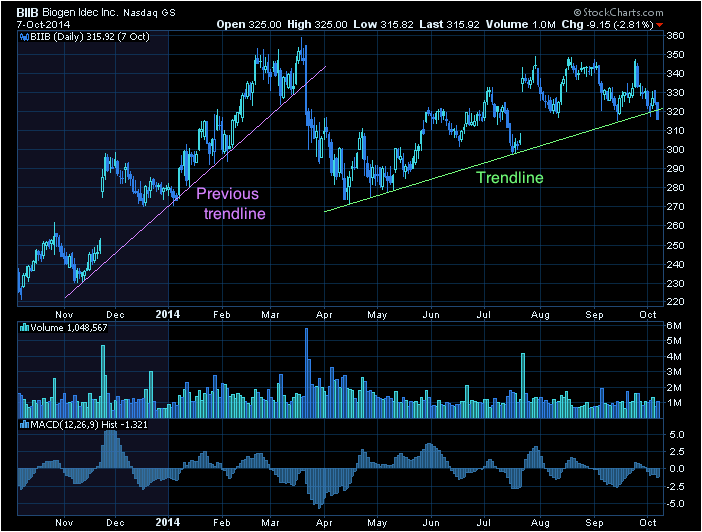
Task: Select the BIIB ticker symbol in the header
Action: (x=27, y=13)
